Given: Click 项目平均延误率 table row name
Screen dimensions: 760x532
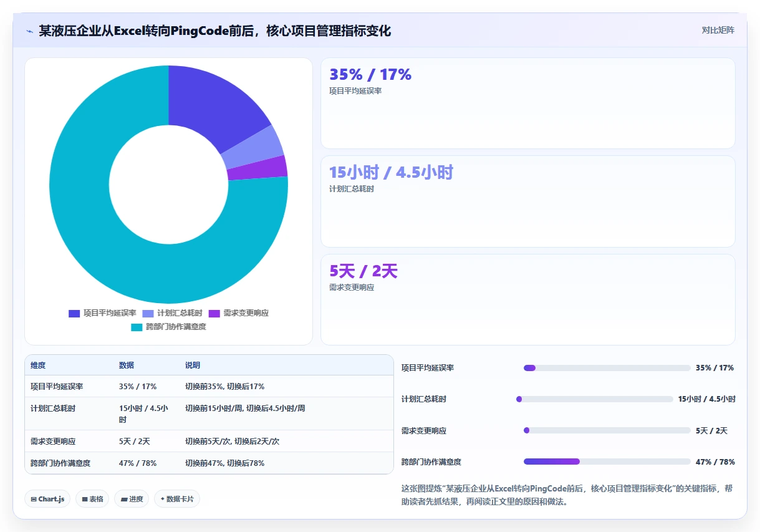Looking at the screenshot, I should pos(57,387).
